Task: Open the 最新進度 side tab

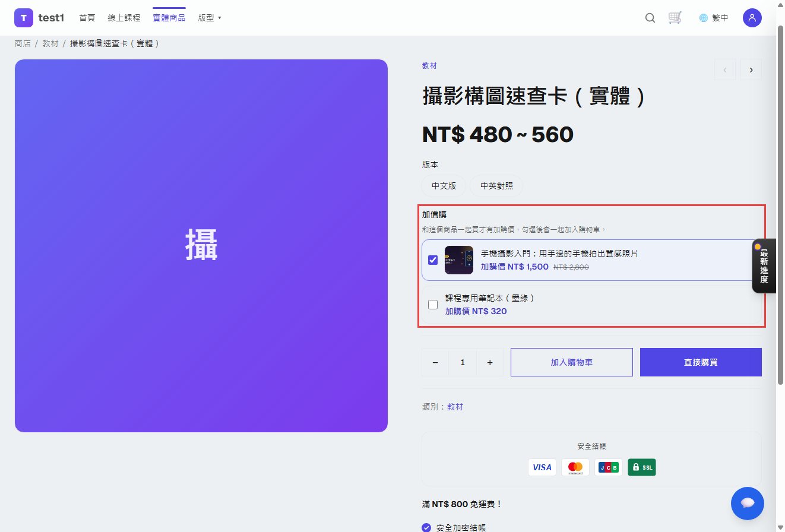Action: click(764, 266)
